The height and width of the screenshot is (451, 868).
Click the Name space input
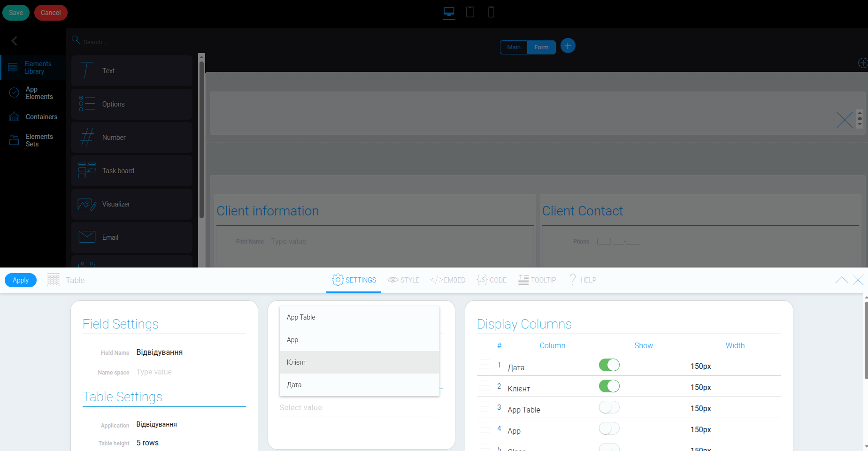(x=191, y=372)
